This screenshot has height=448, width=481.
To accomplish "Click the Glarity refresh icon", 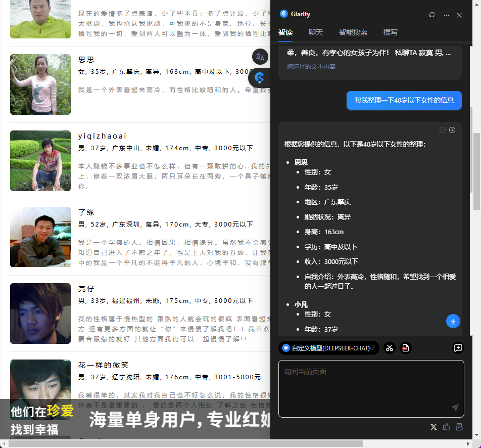I will click(x=431, y=15).
